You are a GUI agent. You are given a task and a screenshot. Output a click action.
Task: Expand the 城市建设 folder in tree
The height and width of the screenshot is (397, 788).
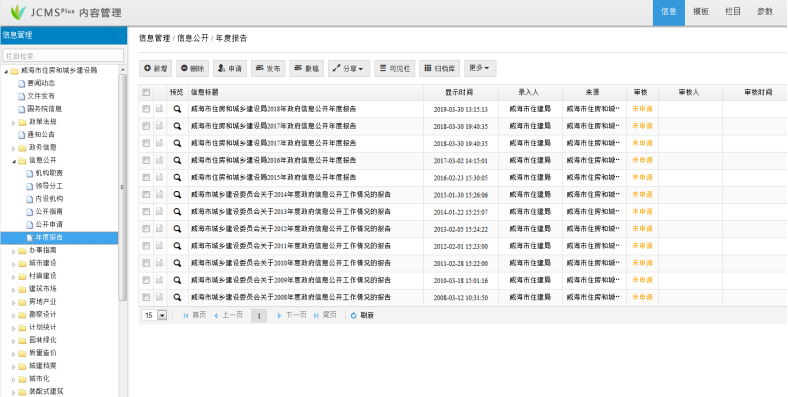[x=14, y=263]
